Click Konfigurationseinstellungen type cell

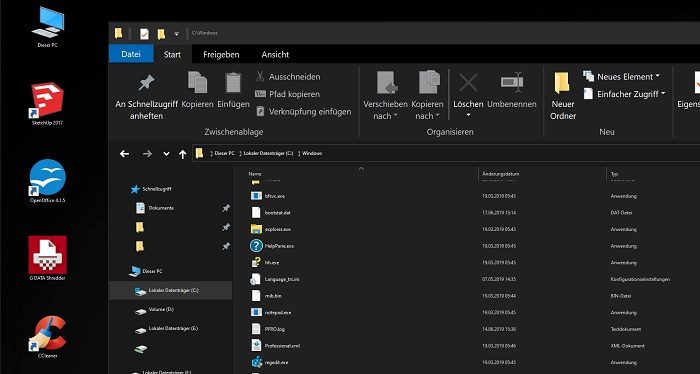point(640,279)
